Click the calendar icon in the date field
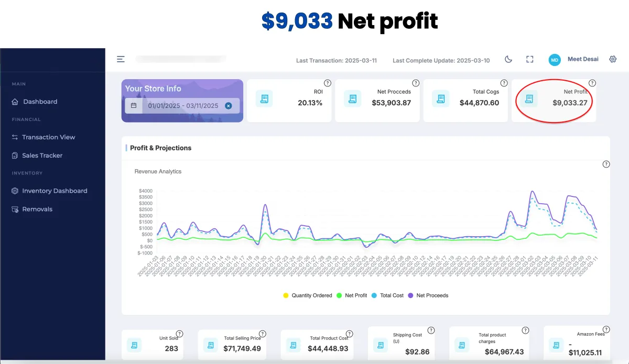Image resolution: width=629 pixels, height=364 pixels. pos(133,105)
